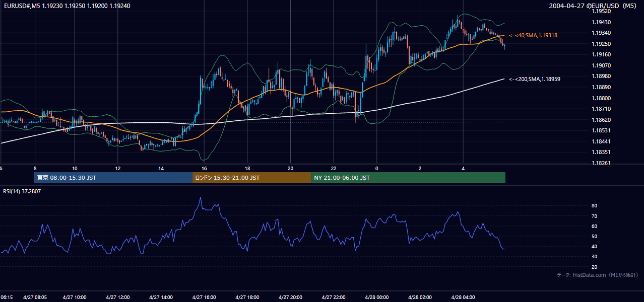Screen dimensions: 644x302
Task: Click hour label 12 under the price chart
Action: pyautogui.click(x=117, y=168)
